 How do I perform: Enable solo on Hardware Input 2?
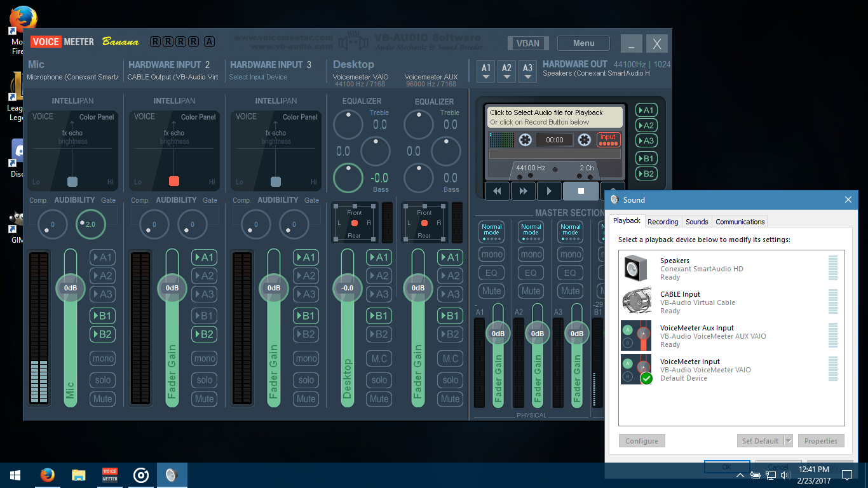[x=204, y=380]
